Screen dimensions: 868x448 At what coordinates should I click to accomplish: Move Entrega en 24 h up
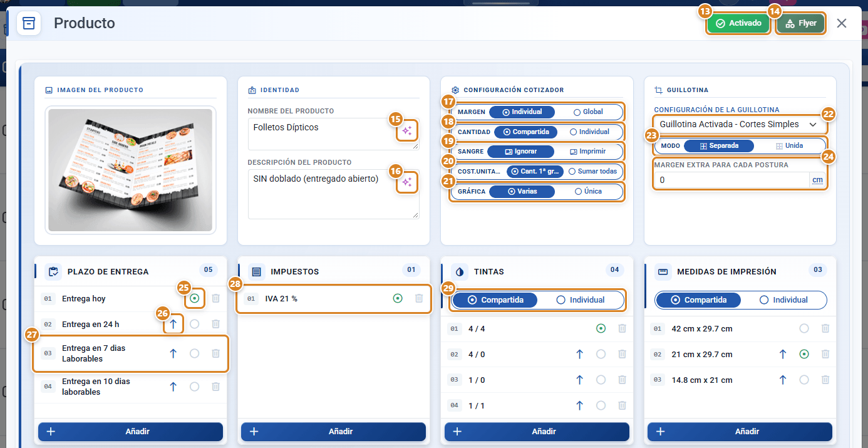173,324
